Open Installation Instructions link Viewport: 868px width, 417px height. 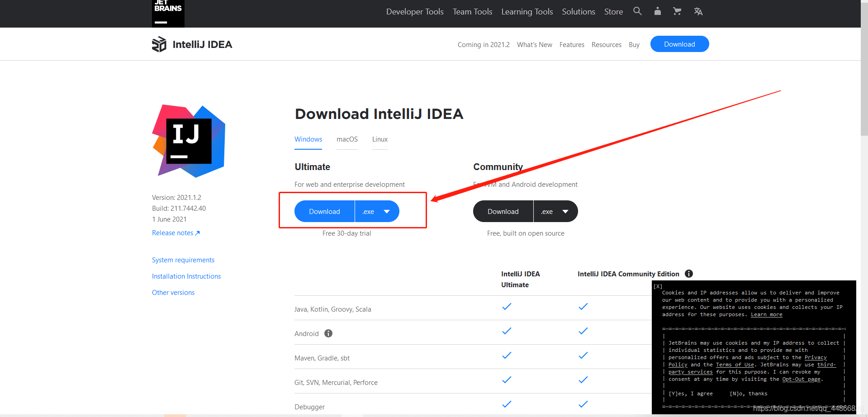[186, 276]
